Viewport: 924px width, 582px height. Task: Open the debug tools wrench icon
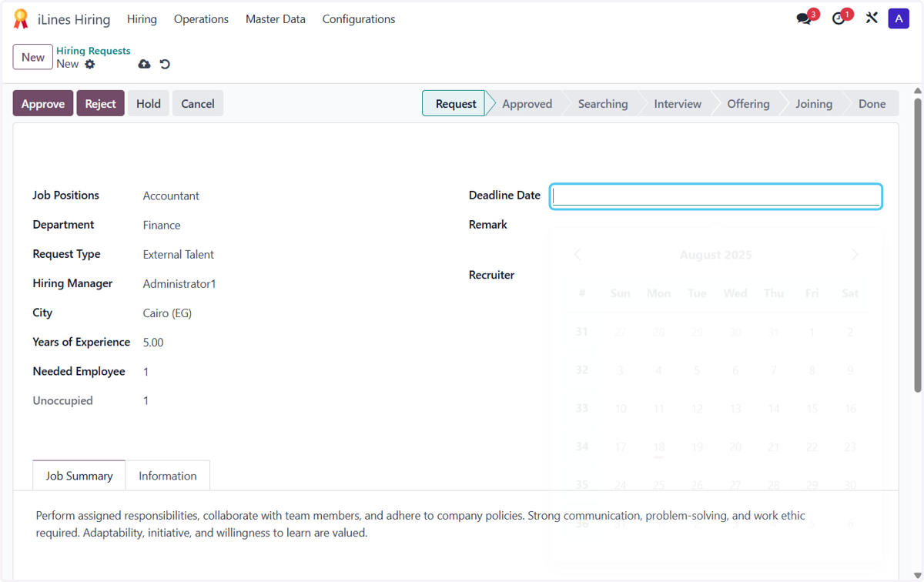[x=872, y=18]
